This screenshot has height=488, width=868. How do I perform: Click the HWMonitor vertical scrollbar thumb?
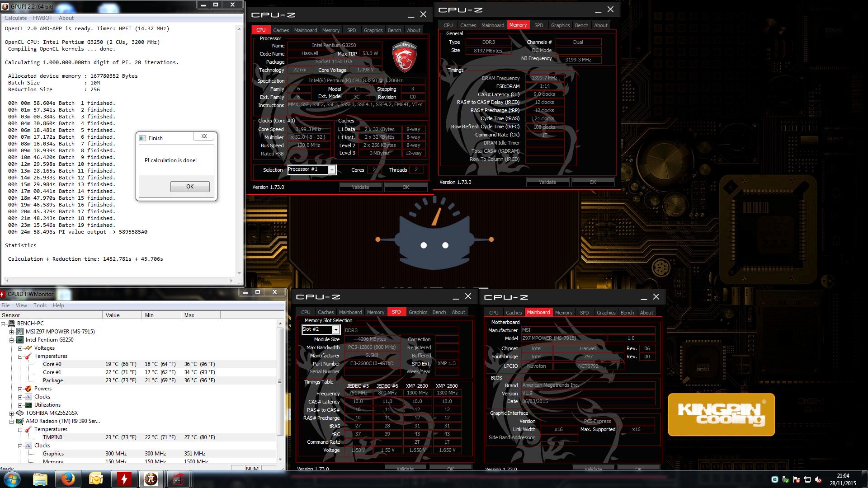[x=280, y=381]
